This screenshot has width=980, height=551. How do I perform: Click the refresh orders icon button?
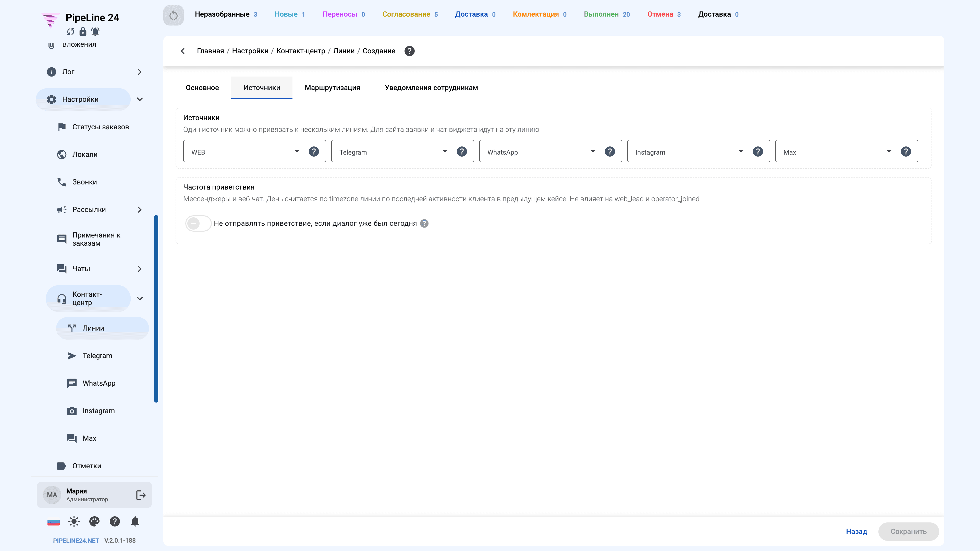pyautogui.click(x=174, y=15)
